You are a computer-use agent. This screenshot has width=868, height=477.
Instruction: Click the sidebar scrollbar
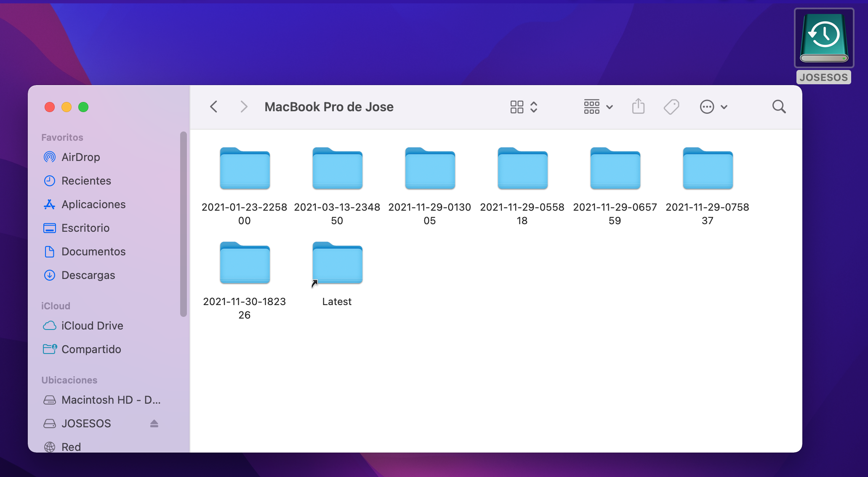[x=183, y=223]
